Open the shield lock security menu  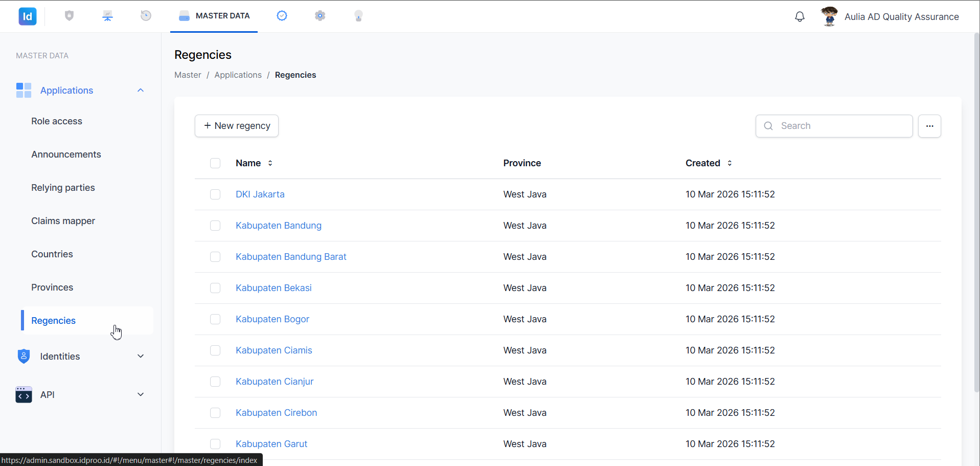[x=70, y=16]
